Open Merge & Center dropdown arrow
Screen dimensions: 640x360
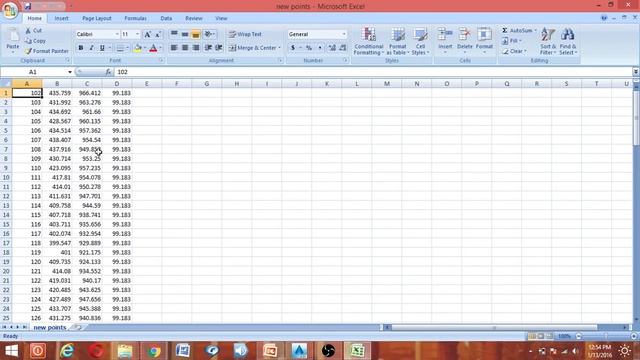coord(280,48)
